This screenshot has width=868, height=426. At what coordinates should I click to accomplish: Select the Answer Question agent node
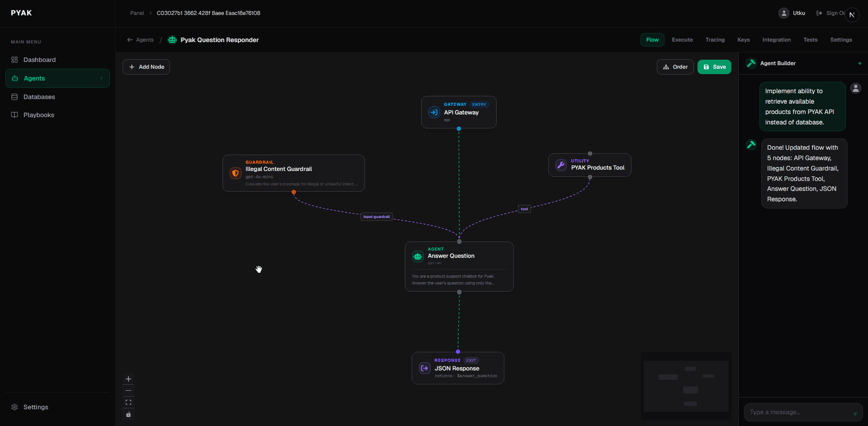(x=459, y=266)
